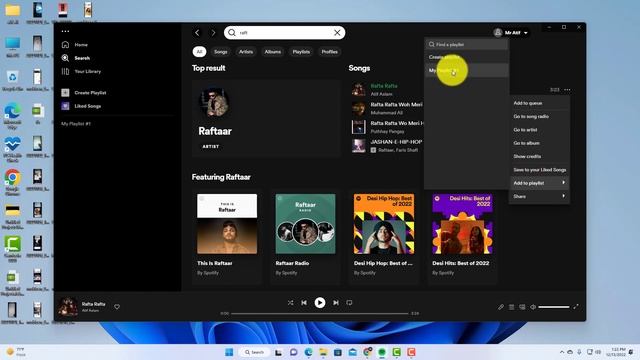
Task: Choose Save to your Liked Songs
Action: pos(539,170)
